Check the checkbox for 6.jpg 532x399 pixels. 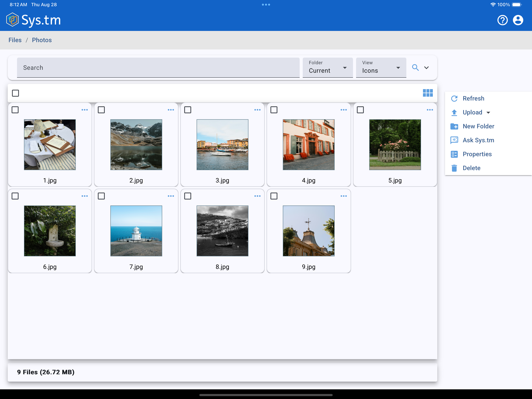pos(15,196)
